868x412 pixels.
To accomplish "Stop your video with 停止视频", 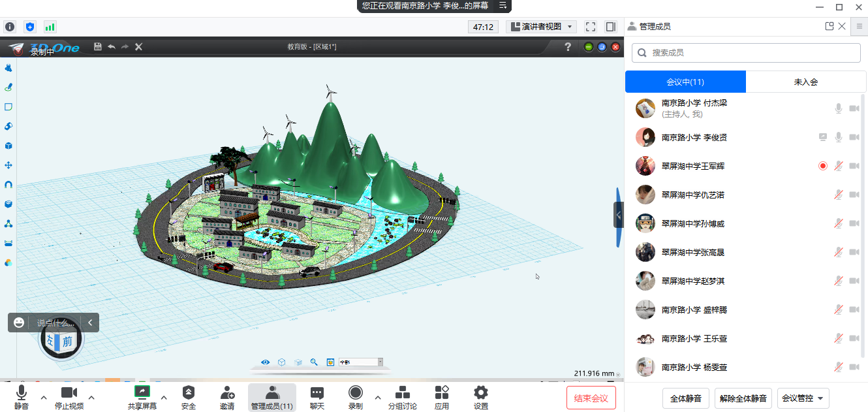I will point(69,397).
